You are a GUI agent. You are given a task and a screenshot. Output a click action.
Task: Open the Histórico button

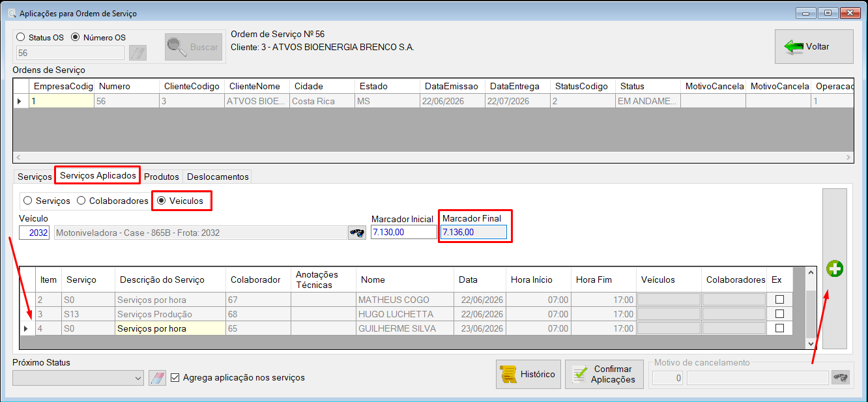pyautogui.click(x=528, y=374)
